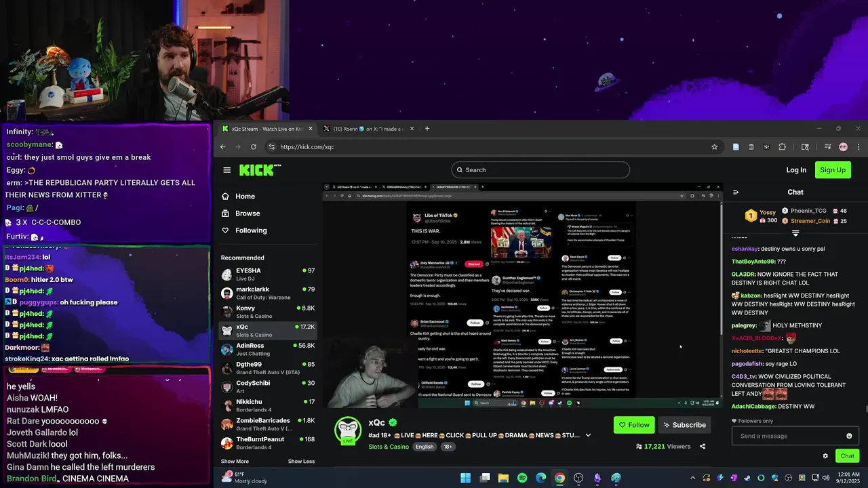Open TheBurntPeanut recommended channel
This screenshot has width=868, height=488.
tap(268, 443)
